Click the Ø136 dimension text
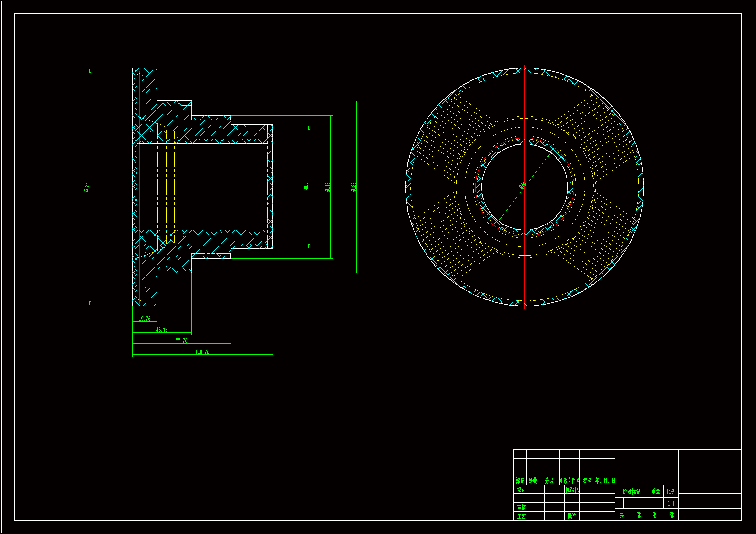The height and width of the screenshot is (534, 756). pyautogui.click(x=354, y=187)
